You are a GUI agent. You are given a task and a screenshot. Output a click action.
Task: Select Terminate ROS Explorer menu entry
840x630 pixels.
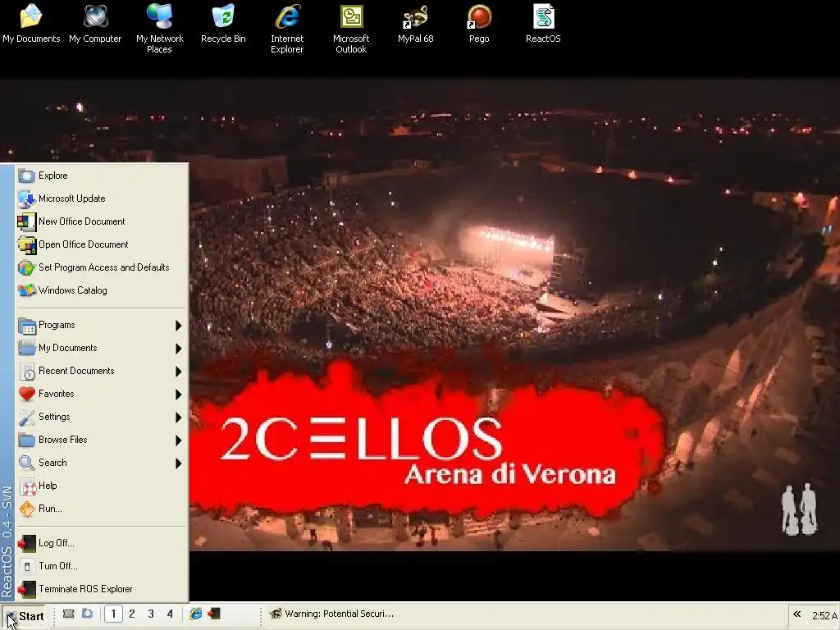click(101, 589)
